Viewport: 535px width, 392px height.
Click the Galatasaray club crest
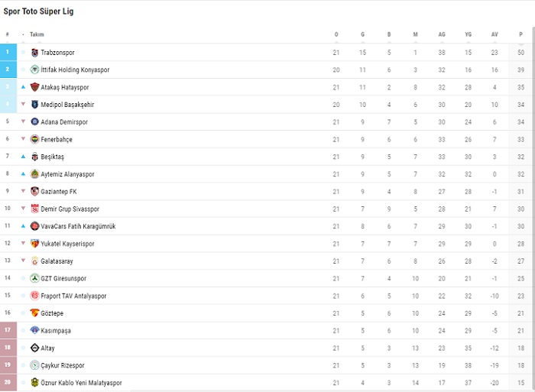coord(34,261)
